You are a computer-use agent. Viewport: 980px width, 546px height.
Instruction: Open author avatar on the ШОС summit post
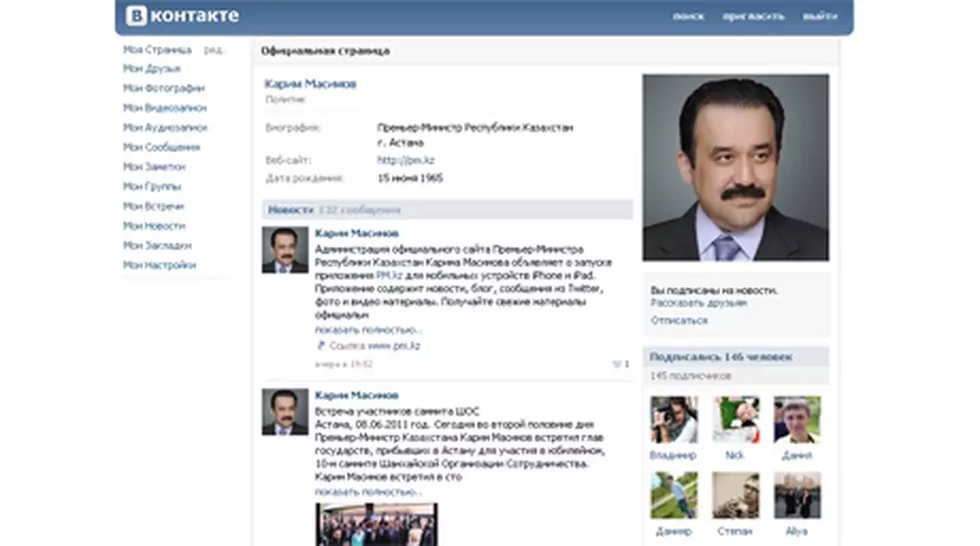pos(284,412)
